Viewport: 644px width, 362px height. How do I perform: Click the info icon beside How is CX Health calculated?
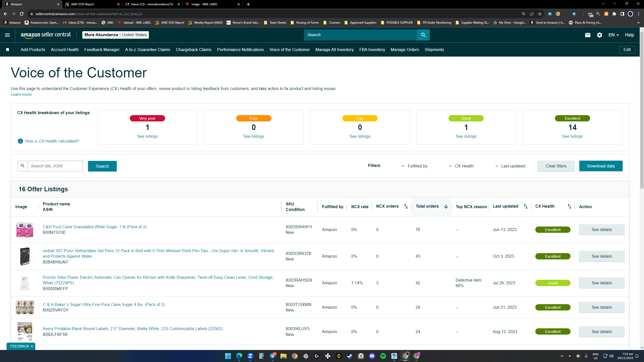[x=20, y=141]
